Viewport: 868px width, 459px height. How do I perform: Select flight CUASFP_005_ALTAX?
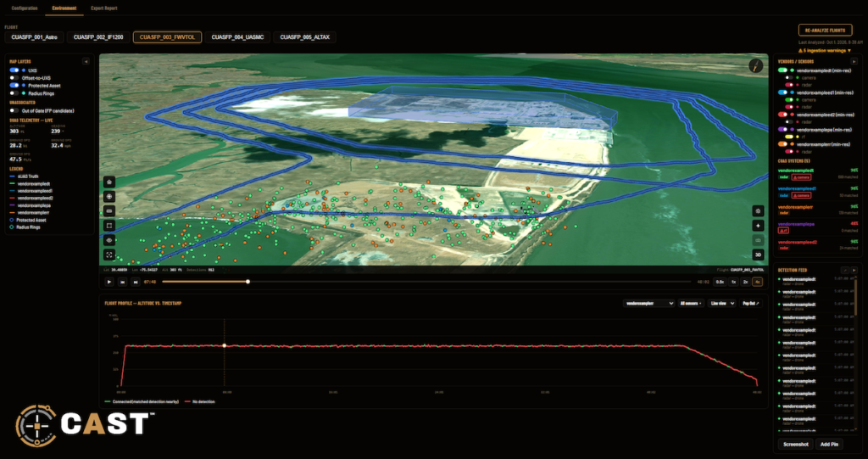pyautogui.click(x=305, y=37)
